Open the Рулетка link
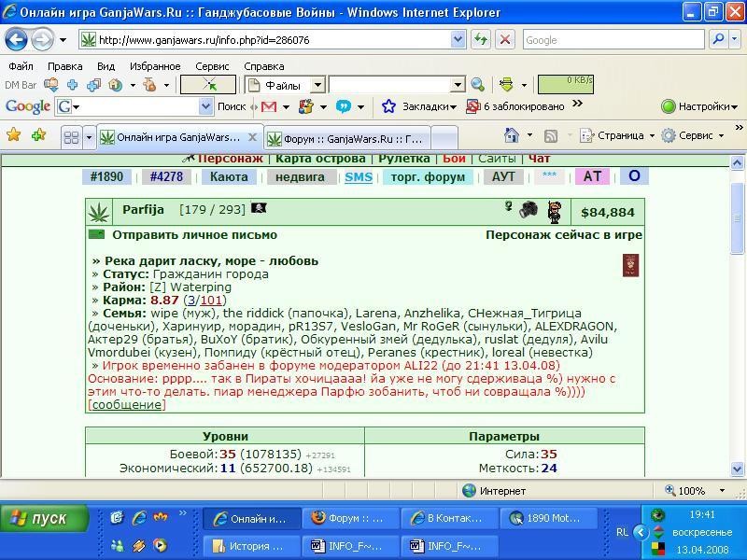The width and height of the screenshot is (747, 560). click(x=404, y=159)
